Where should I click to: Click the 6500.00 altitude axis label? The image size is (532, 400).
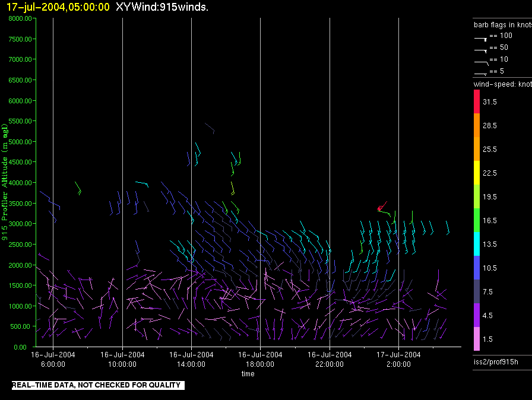20,80
